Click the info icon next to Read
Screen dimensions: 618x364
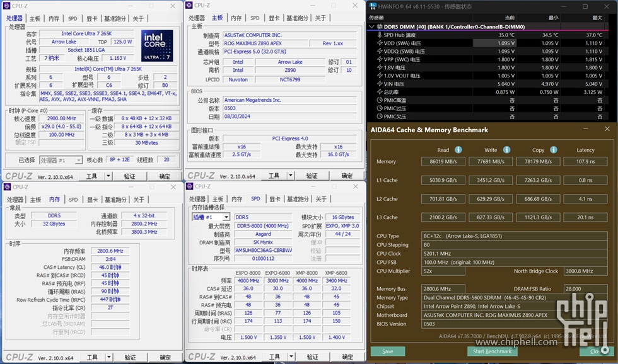[x=458, y=149]
